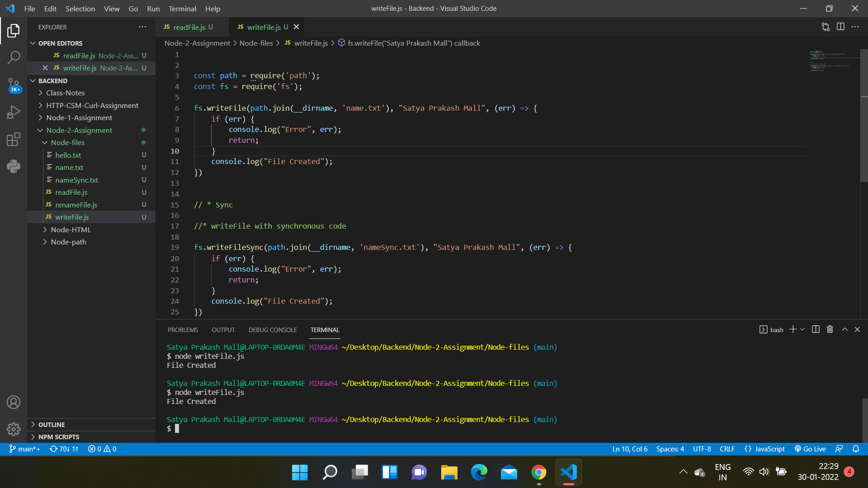Open notifications bell in status bar
Screen dimensions: 868x488
[x=856, y=449]
